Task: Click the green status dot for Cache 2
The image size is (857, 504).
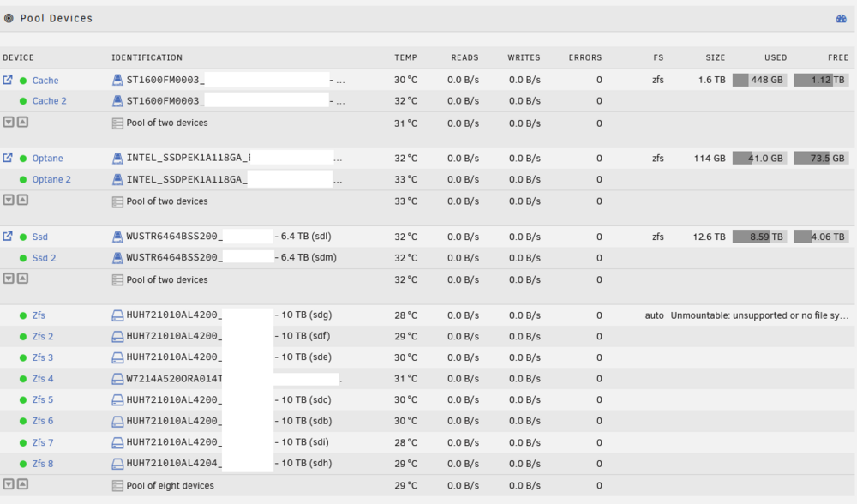Action: coord(23,101)
